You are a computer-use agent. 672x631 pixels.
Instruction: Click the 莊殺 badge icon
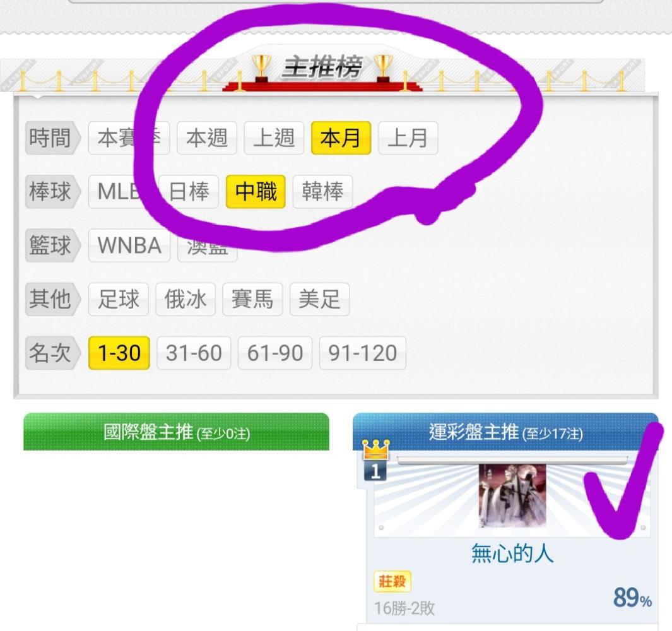[x=392, y=581]
